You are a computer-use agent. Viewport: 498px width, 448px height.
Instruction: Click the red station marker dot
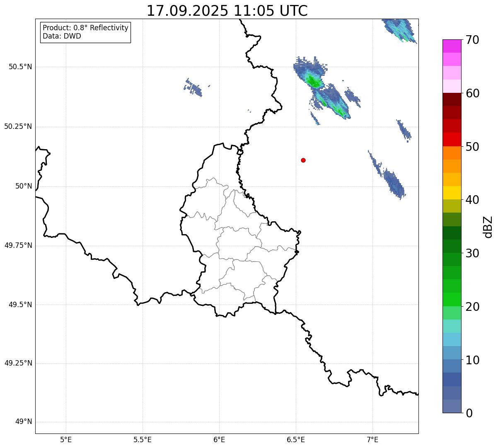coord(303,160)
